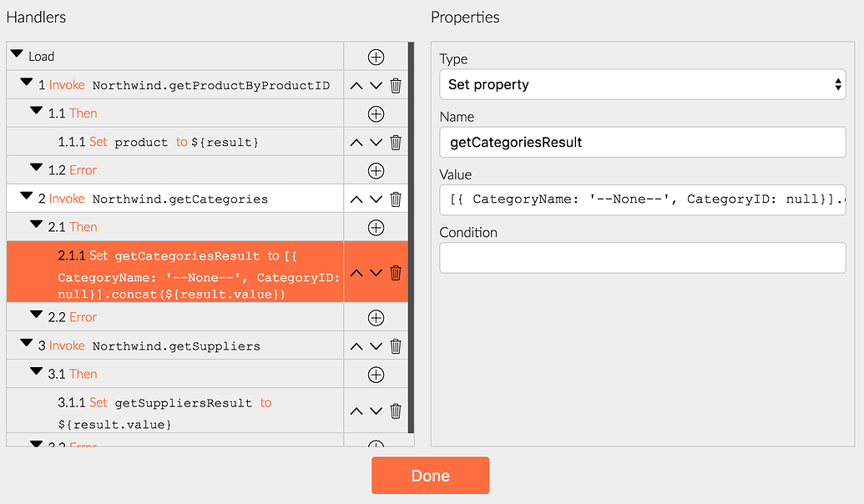864x504 pixels.
Task: Select the 1.2 Error row
Action: tap(175, 170)
